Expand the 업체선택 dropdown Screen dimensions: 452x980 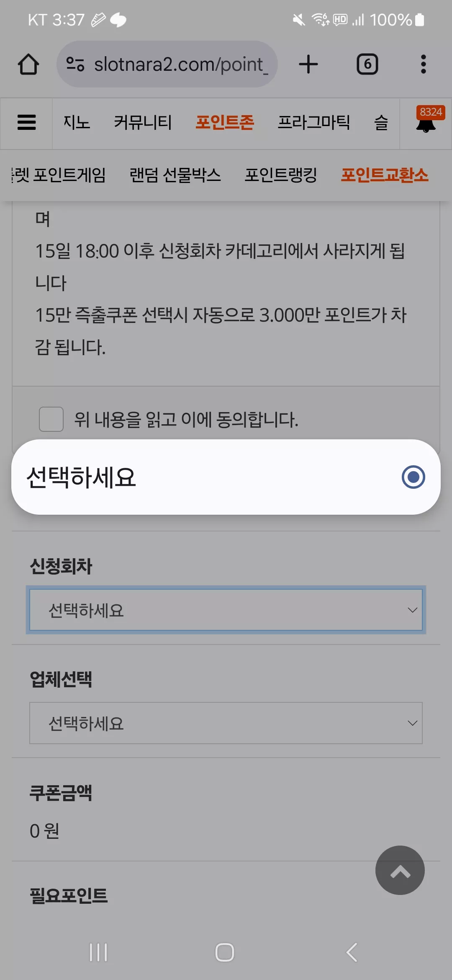pyautogui.click(x=226, y=723)
